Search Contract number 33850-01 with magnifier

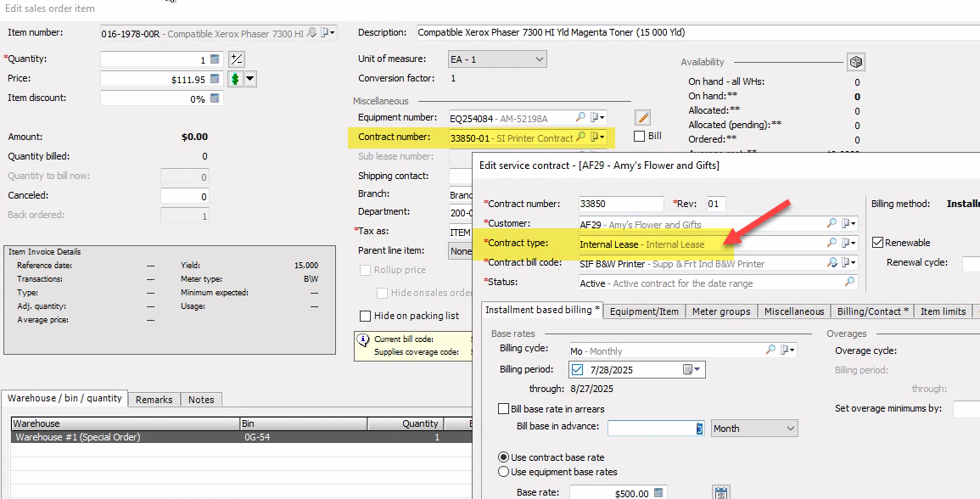(x=580, y=137)
